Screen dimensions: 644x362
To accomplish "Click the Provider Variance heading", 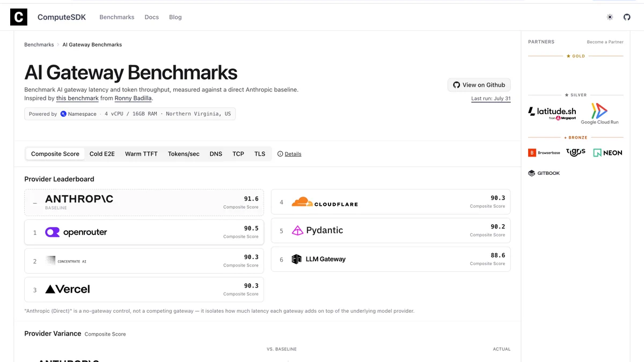I will pyautogui.click(x=53, y=334).
